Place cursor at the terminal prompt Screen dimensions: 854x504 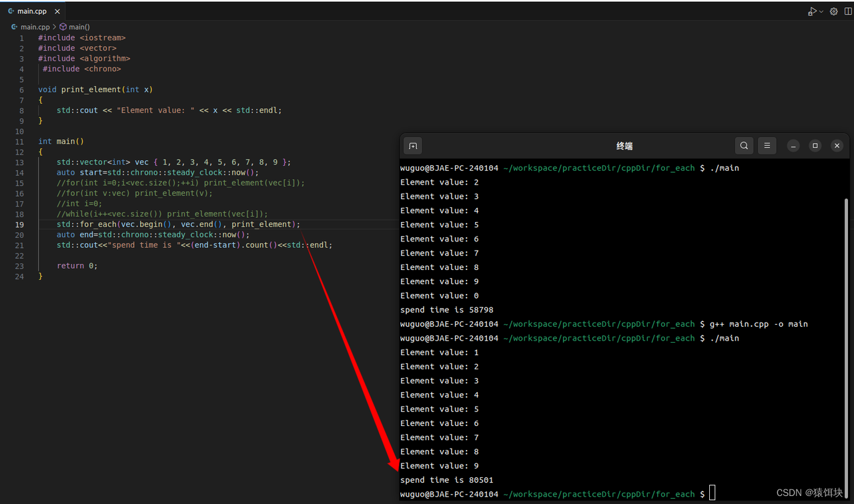pyautogui.click(x=713, y=494)
